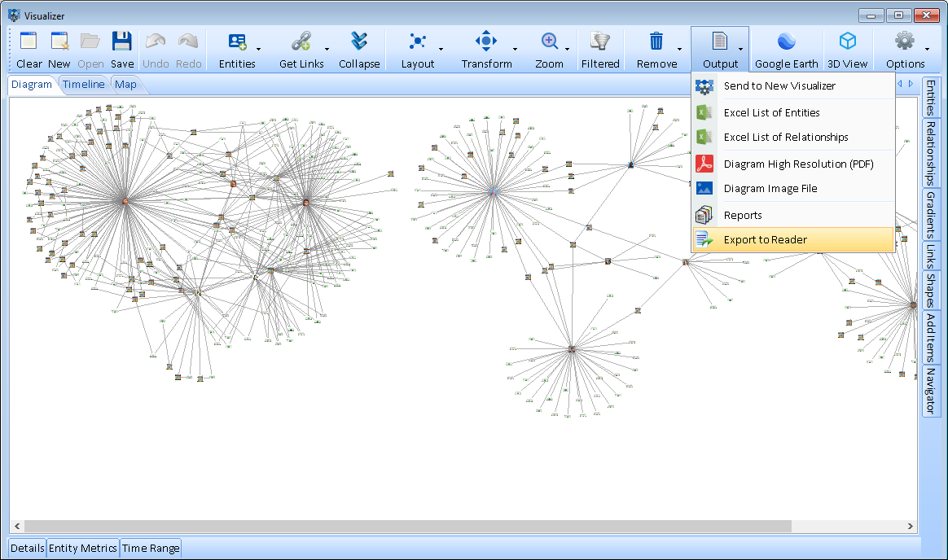This screenshot has height=560, width=948.
Task: Click the Output document icon
Action: [719, 41]
